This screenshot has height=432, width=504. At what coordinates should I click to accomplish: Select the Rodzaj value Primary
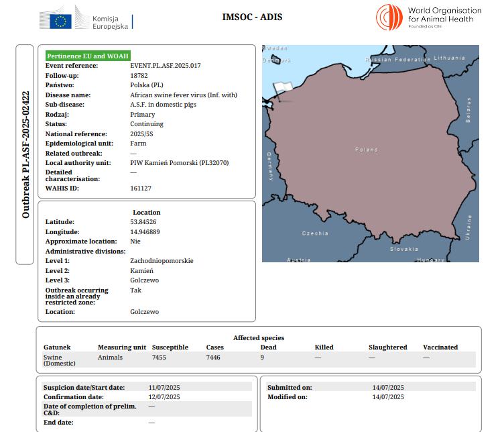point(142,115)
